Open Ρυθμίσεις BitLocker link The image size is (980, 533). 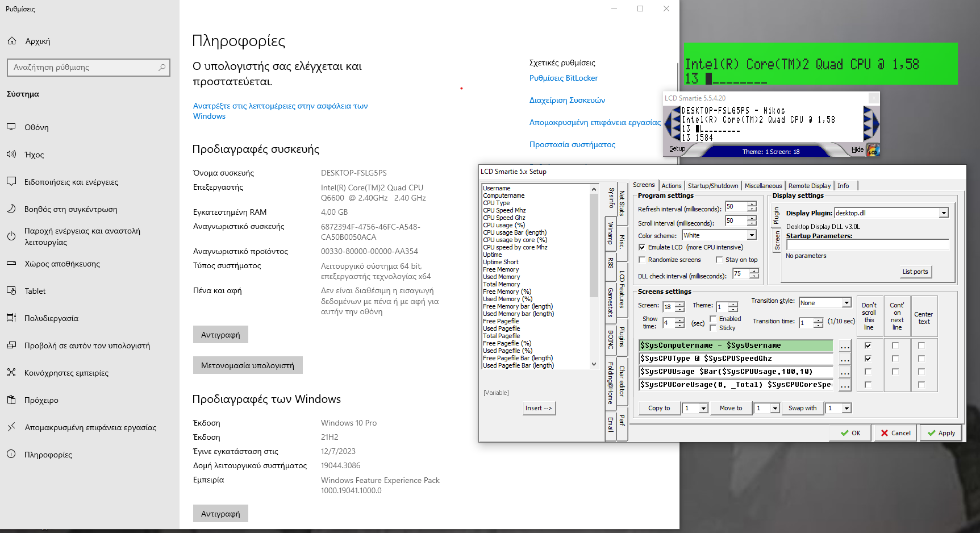[x=563, y=78]
